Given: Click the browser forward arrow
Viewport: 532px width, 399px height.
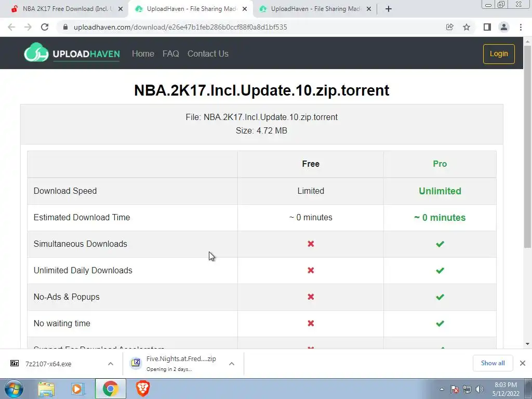Looking at the screenshot, I should click(x=28, y=27).
